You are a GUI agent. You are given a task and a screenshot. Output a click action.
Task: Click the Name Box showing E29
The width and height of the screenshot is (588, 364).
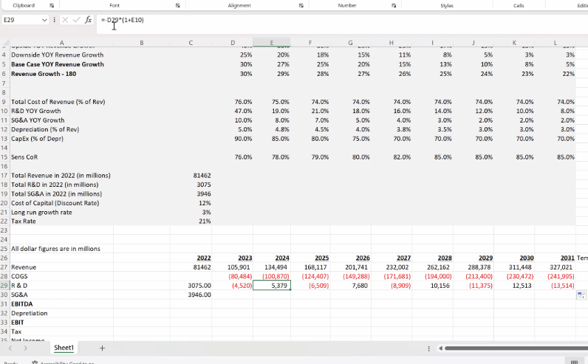[21, 20]
